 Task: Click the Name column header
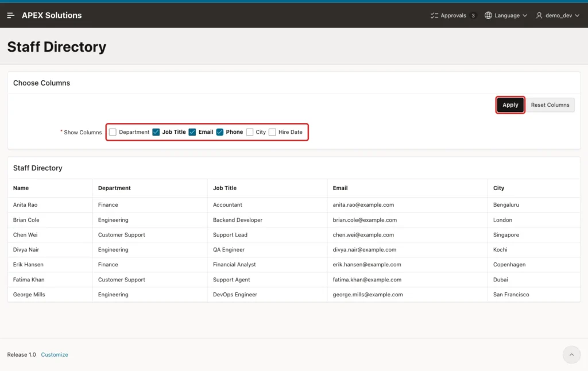(50, 188)
